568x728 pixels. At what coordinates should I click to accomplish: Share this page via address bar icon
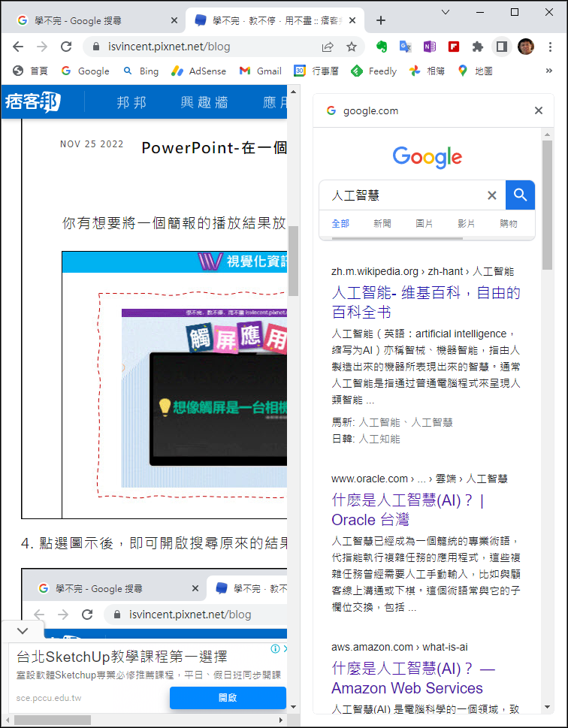pos(328,47)
